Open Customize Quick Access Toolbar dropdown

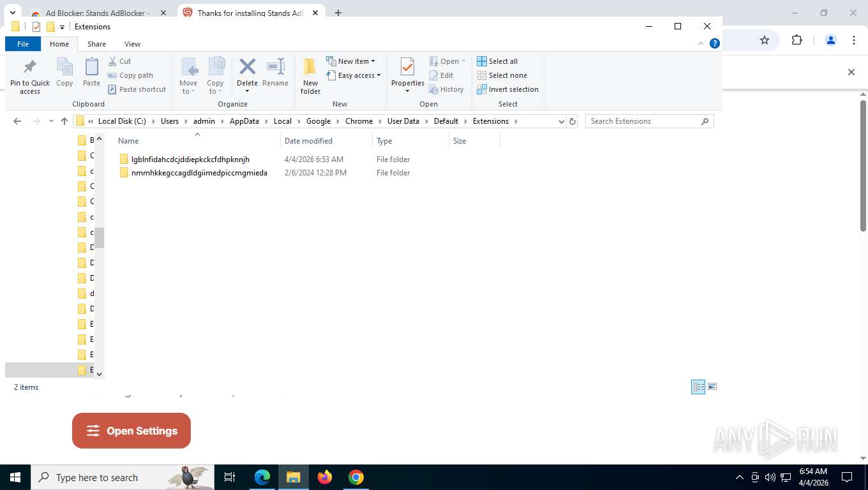coord(62,27)
